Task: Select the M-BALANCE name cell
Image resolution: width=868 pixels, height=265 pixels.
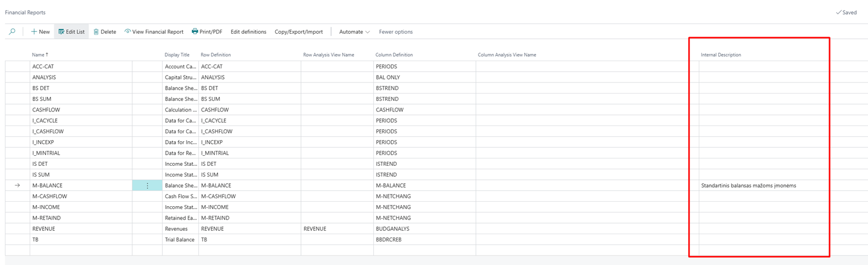Action: (81, 185)
